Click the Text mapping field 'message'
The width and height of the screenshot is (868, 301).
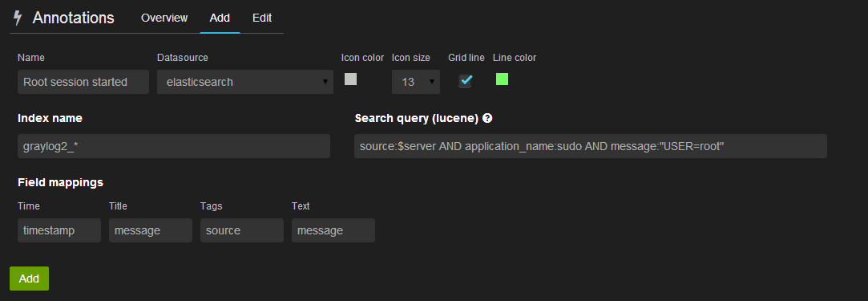[x=333, y=230]
